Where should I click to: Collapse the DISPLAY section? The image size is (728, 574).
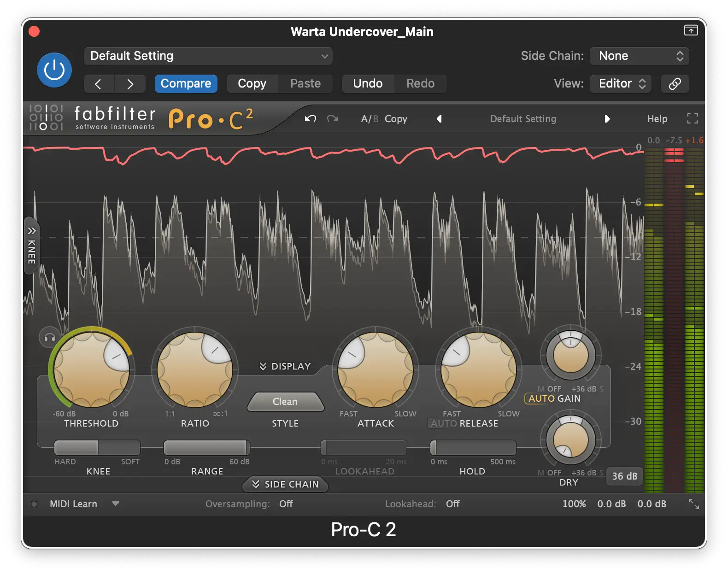point(285,366)
